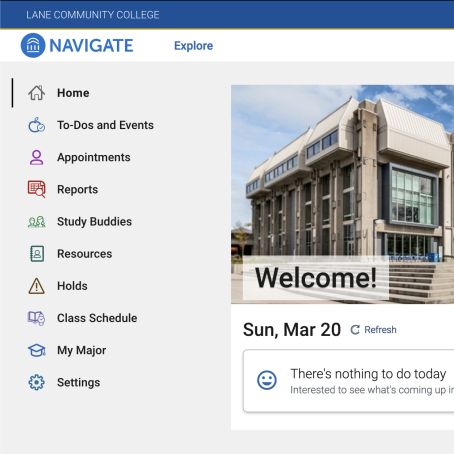Click the Settings gear icon

click(36, 382)
